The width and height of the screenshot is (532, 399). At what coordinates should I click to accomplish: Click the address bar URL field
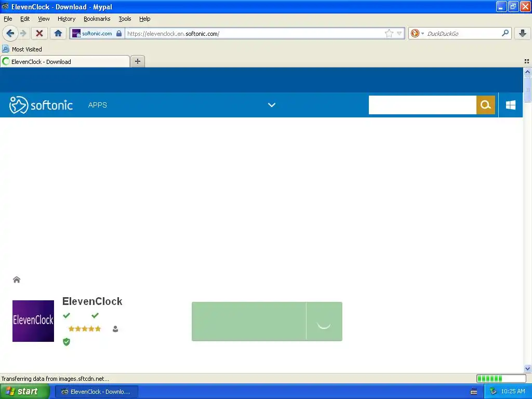point(255,33)
